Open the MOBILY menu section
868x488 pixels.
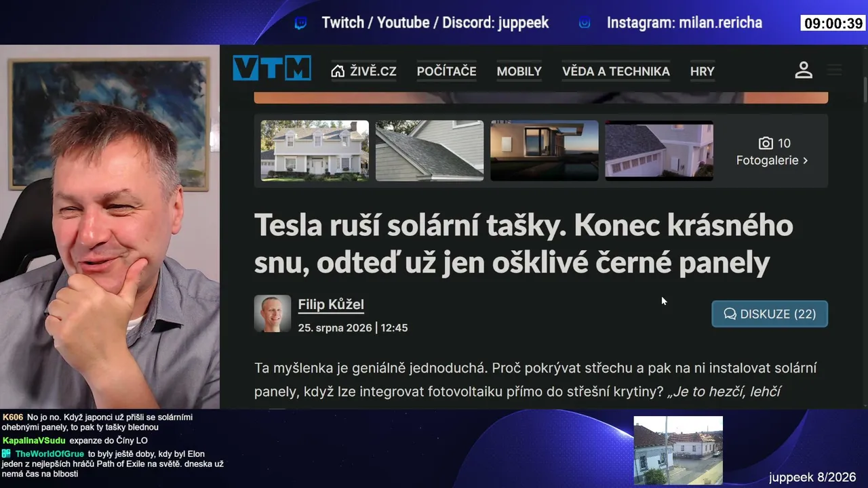(x=519, y=71)
